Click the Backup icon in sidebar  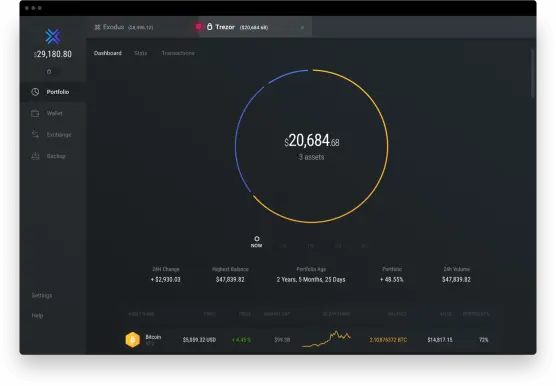coord(35,156)
